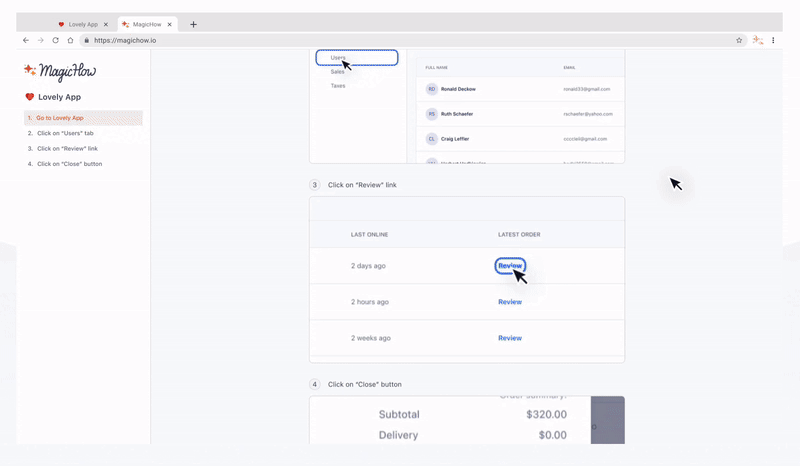Click the Craig Leffler user row
The height and width of the screenshot is (466, 800).
520,139
